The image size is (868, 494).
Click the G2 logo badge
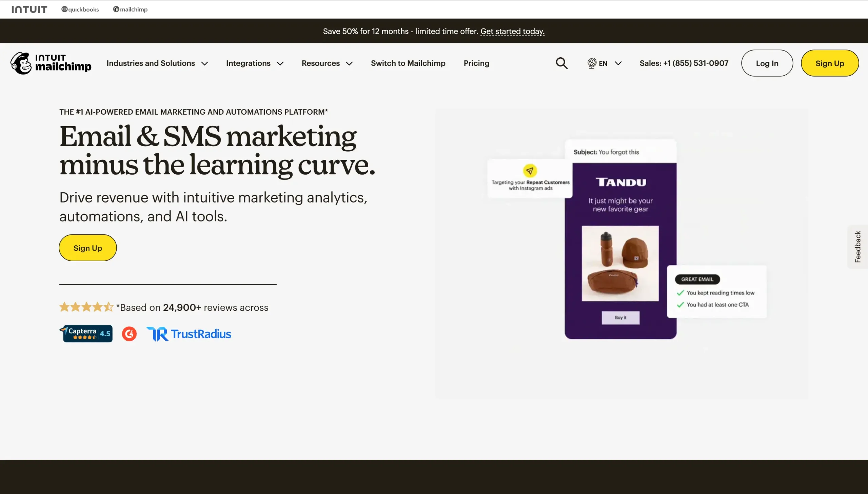pyautogui.click(x=129, y=334)
